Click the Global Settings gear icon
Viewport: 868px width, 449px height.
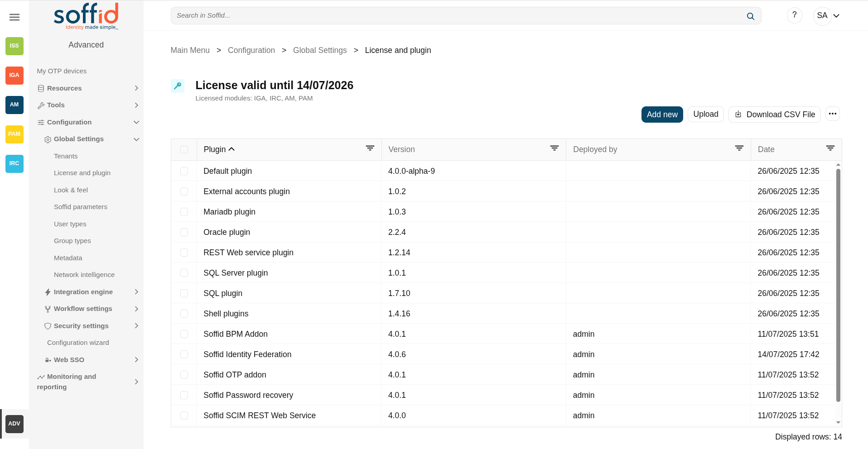pos(48,139)
